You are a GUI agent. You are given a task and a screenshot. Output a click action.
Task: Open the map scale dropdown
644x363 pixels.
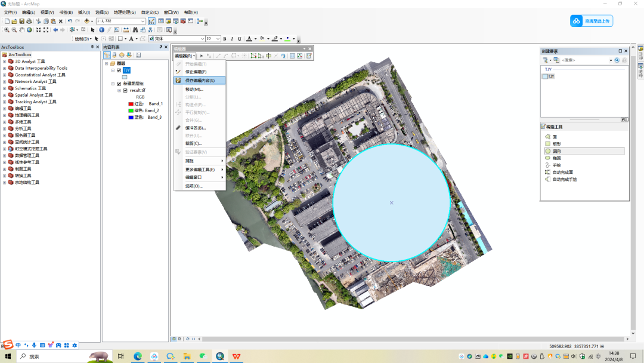click(143, 21)
